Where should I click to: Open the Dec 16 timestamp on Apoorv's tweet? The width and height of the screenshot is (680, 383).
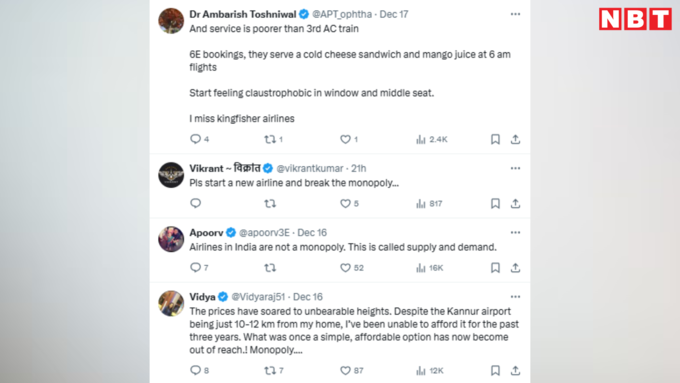pyautogui.click(x=312, y=232)
